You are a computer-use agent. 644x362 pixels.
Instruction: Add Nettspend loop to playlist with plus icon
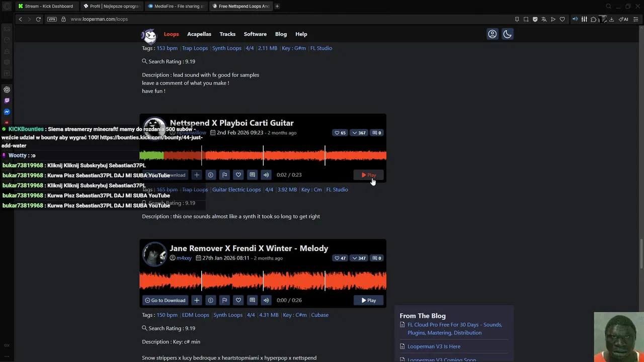click(x=197, y=175)
